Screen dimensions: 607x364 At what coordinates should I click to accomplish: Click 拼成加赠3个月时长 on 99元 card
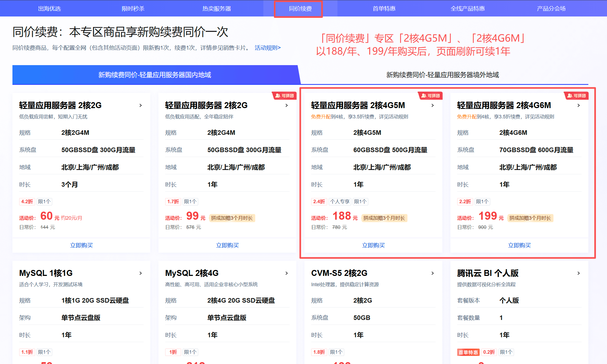click(232, 218)
